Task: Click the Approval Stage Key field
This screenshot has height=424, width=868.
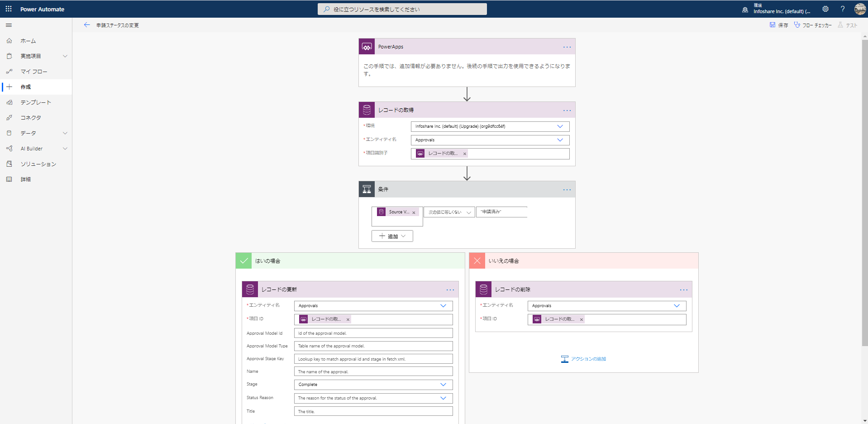Action: click(373, 359)
